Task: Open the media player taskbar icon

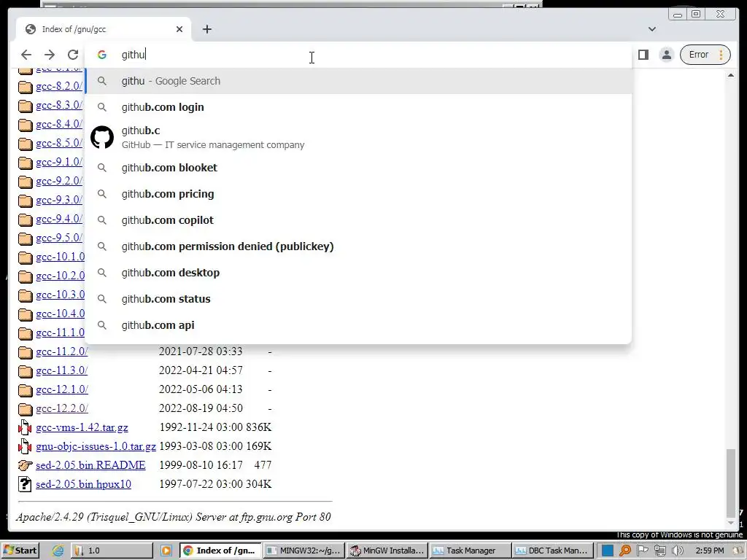Action: click(x=166, y=551)
